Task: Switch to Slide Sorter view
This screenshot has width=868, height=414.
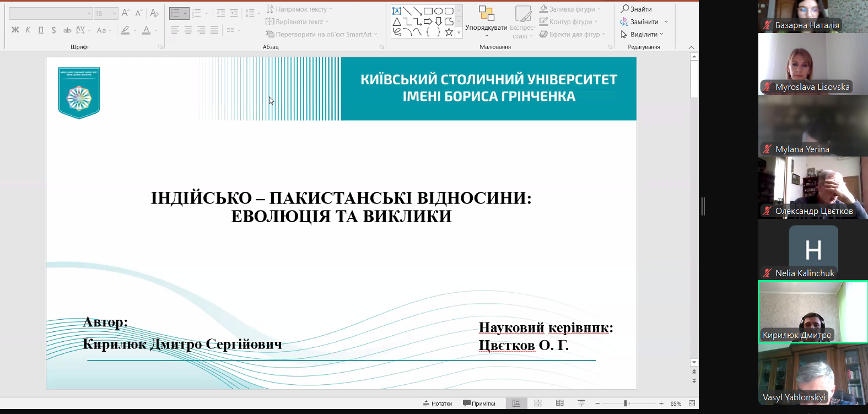Action: pos(538,404)
